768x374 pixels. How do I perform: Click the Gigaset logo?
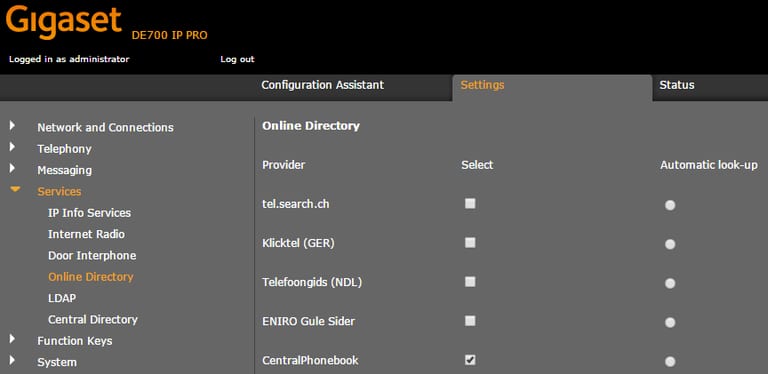(64, 23)
